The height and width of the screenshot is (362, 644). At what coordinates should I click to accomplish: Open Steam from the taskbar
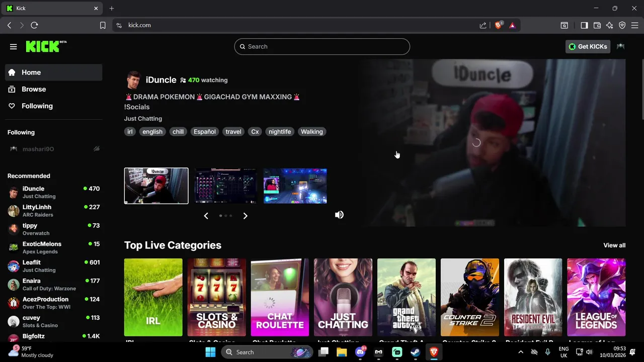click(415, 352)
